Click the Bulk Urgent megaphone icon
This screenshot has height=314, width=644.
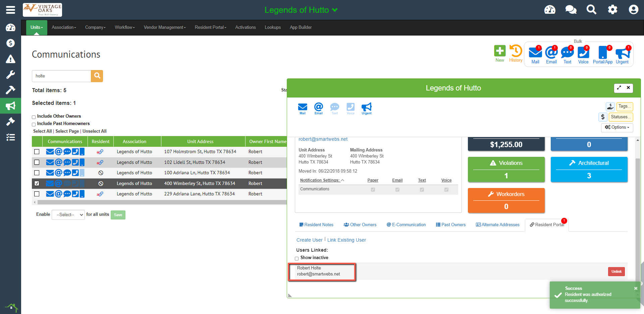point(623,53)
